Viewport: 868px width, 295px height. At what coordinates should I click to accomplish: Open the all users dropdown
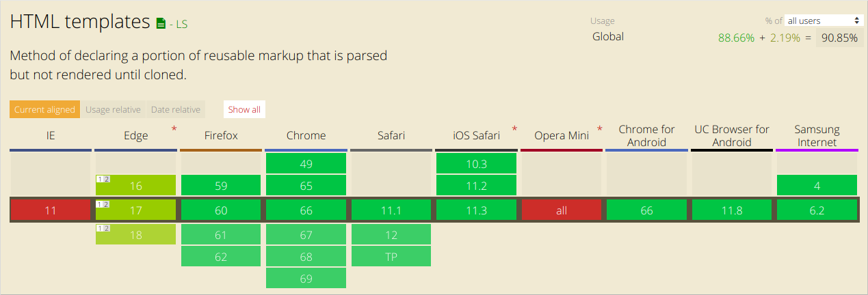pyautogui.click(x=824, y=20)
